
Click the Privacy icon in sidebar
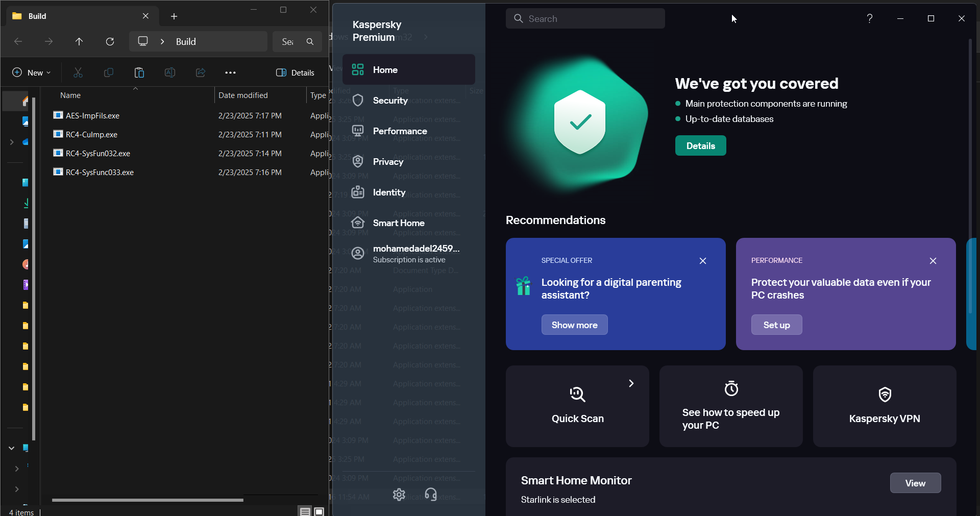click(358, 162)
